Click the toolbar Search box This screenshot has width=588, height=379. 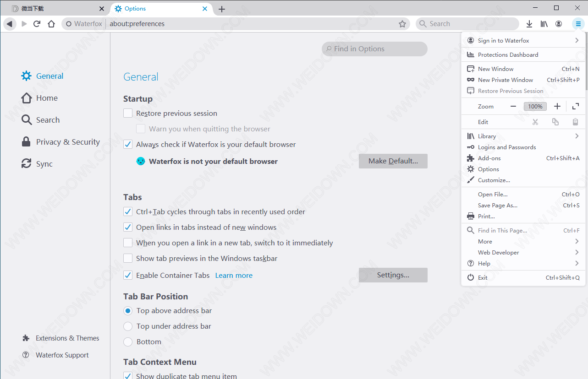pos(467,24)
